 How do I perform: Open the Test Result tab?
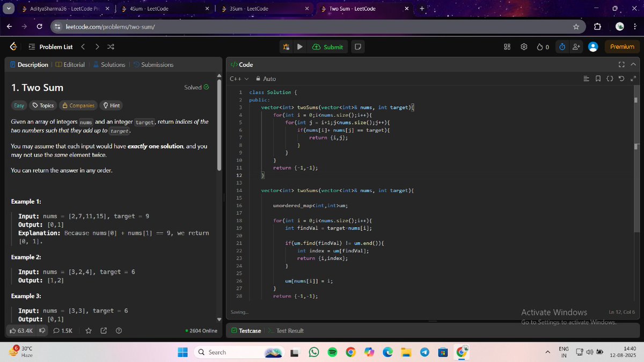(287, 330)
